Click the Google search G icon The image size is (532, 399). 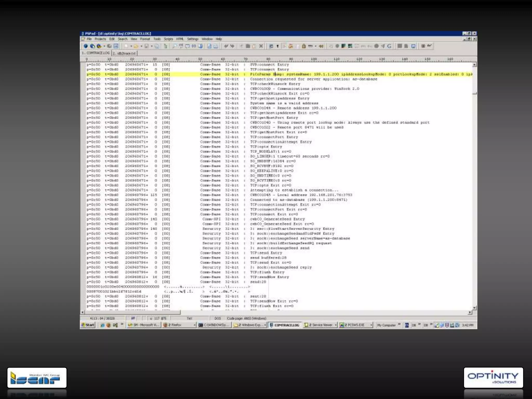click(389, 46)
